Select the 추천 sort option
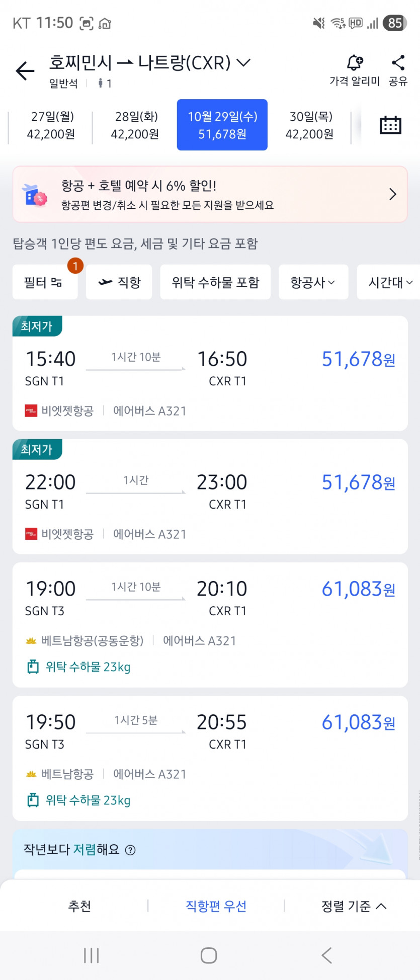 (79, 906)
